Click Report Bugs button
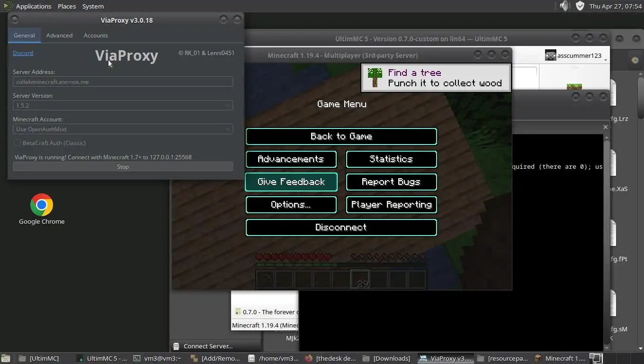Image resolution: width=644 pixels, height=364 pixels. click(391, 182)
